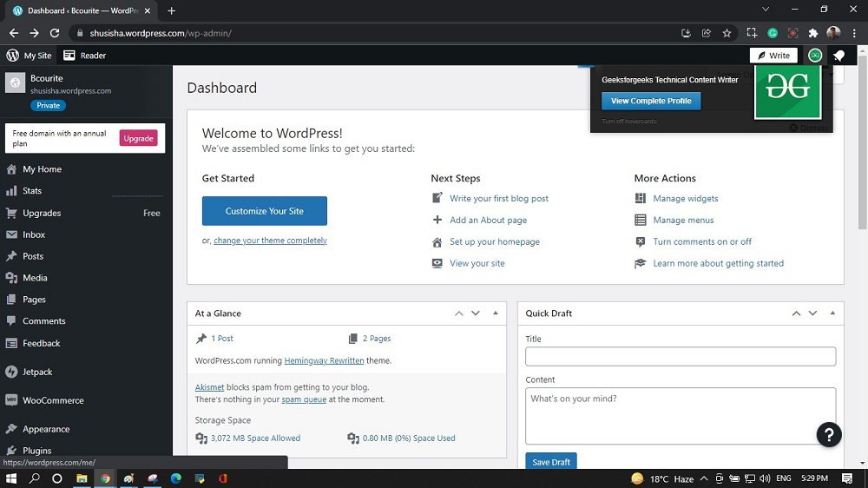The height and width of the screenshot is (488, 868).
Task: Click the 1 Post link
Action: [x=222, y=339]
